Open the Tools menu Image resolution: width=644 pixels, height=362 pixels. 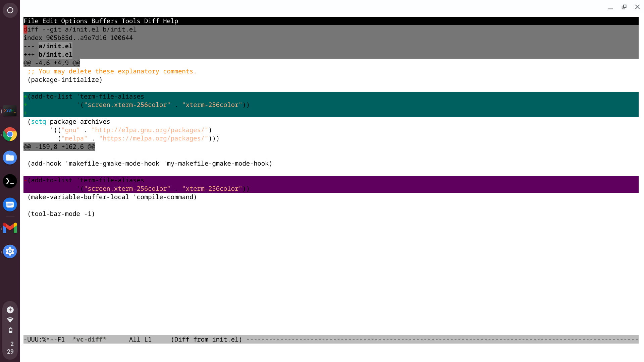pos(131,21)
